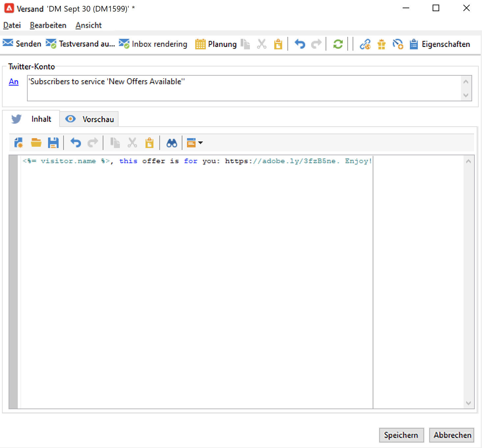
Task: Open the Datei menu
Action: click(x=12, y=25)
